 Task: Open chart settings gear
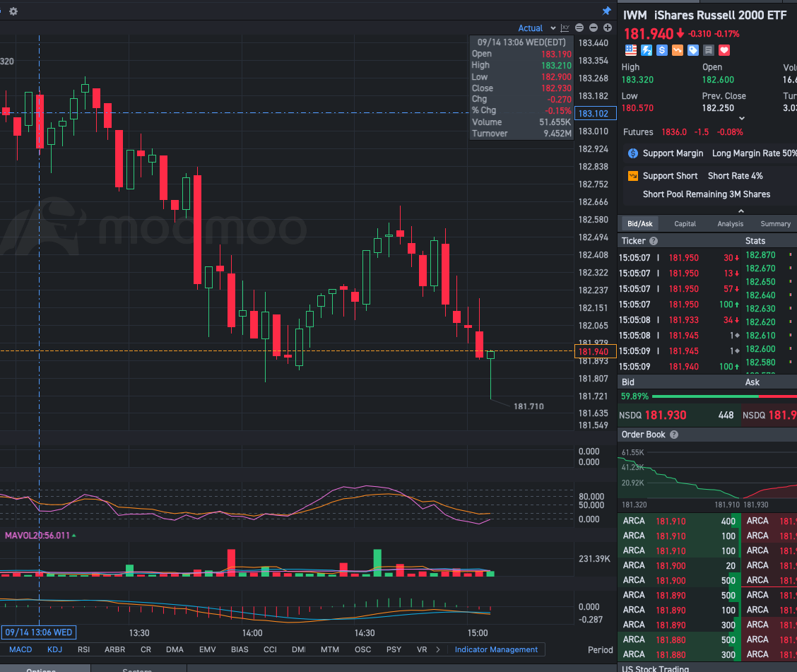tap(13, 11)
